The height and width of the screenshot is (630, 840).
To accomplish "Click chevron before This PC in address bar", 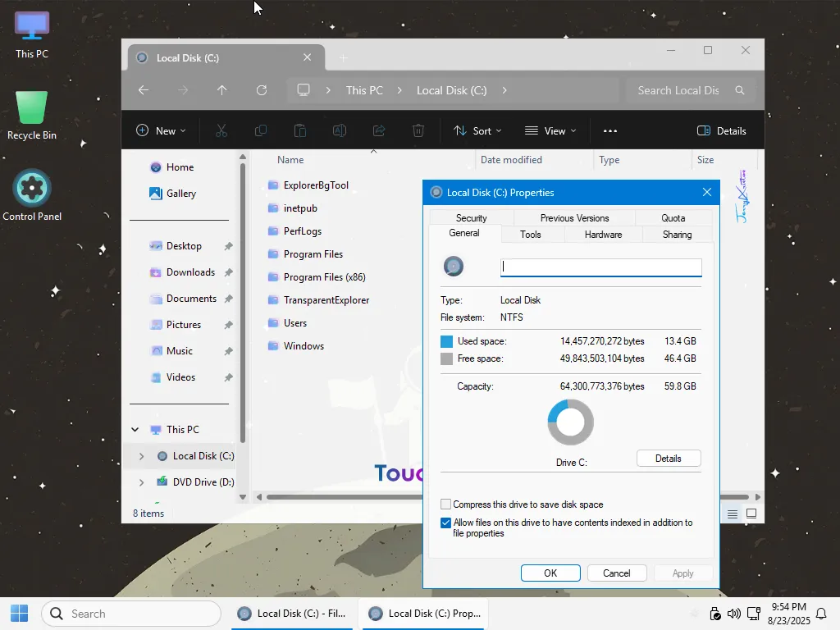I will coord(328,90).
